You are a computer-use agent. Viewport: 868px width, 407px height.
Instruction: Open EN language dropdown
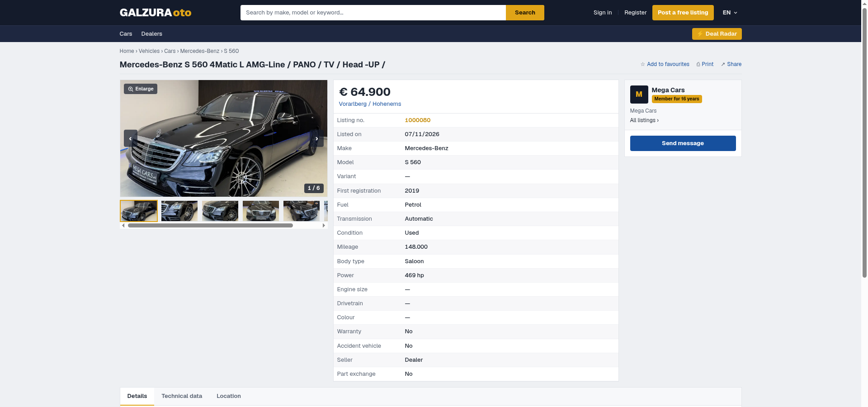tap(730, 13)
